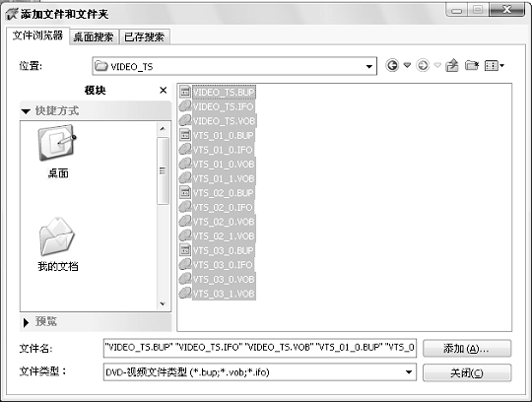Go up one folder level icon

[451, 65]
